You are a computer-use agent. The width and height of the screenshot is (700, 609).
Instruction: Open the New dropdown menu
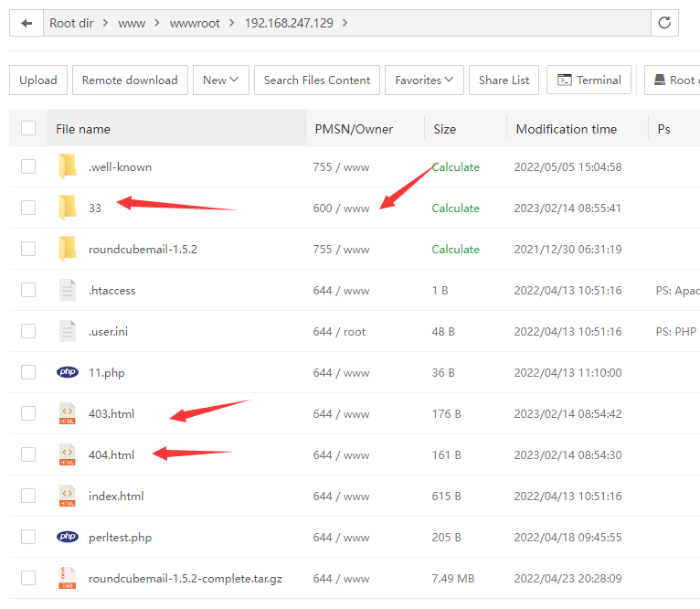pyautogui.click(x=221, y=80)
